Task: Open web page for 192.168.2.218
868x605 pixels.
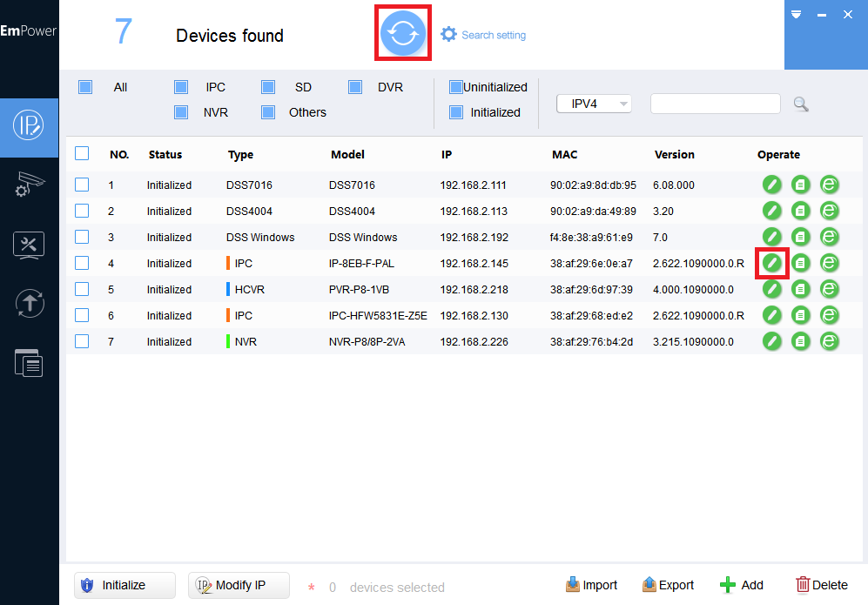Action: (829, 288)
